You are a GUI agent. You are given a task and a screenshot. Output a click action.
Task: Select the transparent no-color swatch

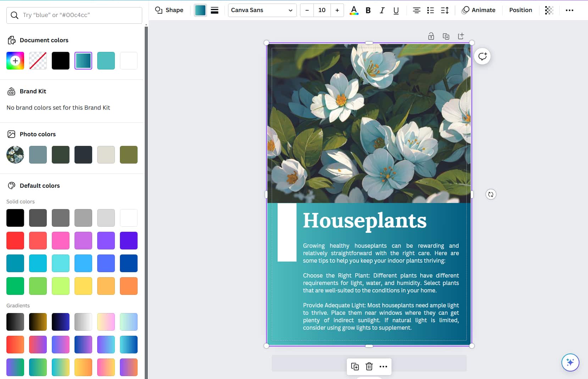(38, 61)
